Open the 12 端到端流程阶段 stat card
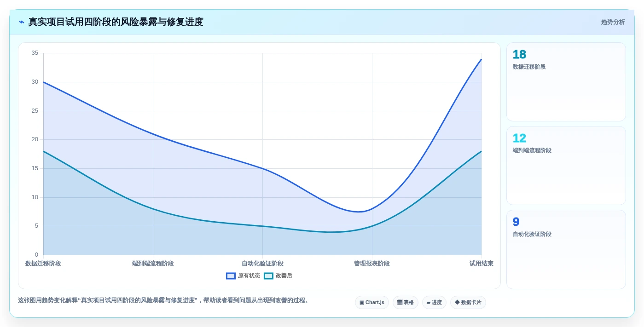Viewport: 644px width, 327px height. [566, 166]
